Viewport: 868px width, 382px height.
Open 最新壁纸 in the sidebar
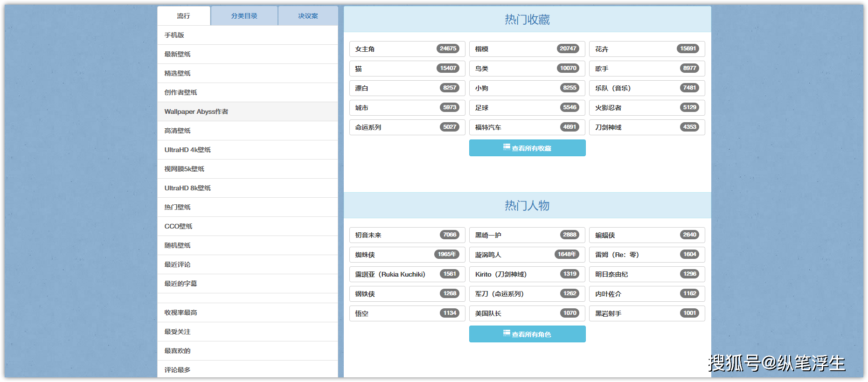point(178,54)
